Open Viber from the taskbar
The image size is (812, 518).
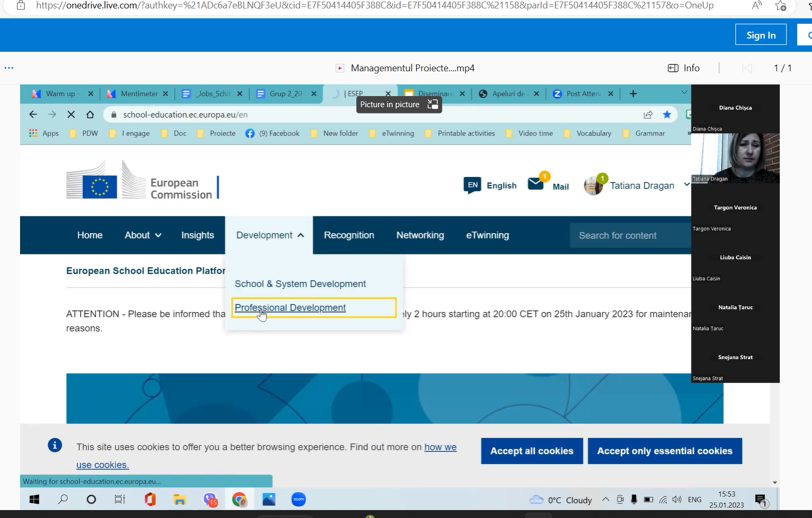point(210,500)
